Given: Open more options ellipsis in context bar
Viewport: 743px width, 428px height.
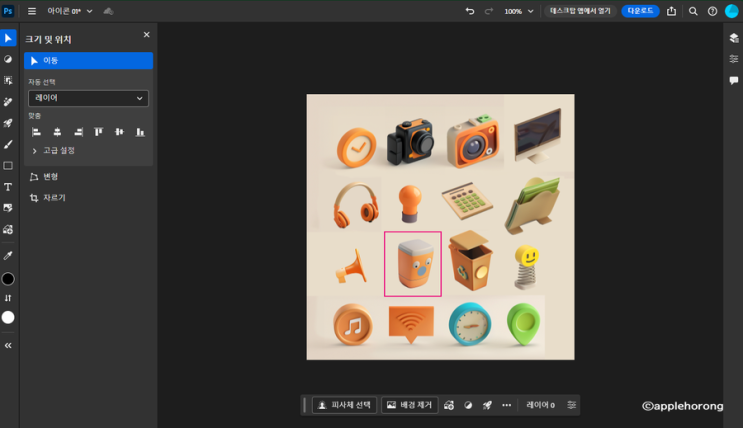Looking at the screenshot, I should (x=507, y=405).
